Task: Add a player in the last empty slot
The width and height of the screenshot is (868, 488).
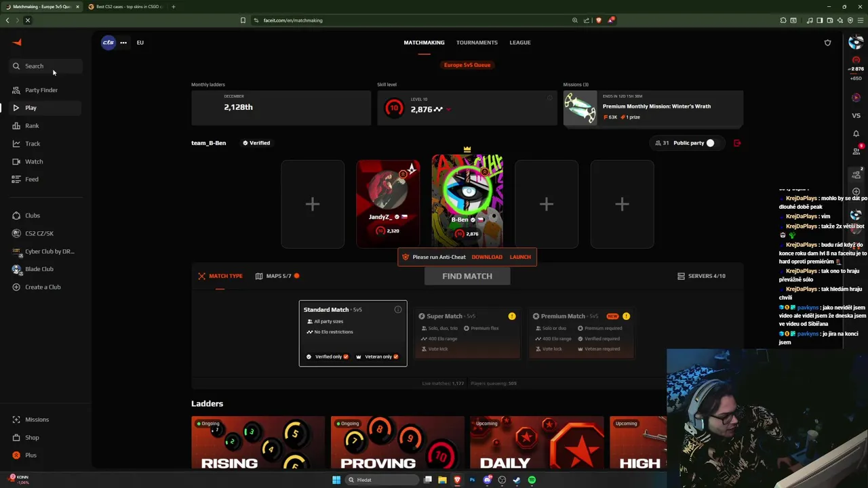Action: pyautogui.click(x=622, y=204)
